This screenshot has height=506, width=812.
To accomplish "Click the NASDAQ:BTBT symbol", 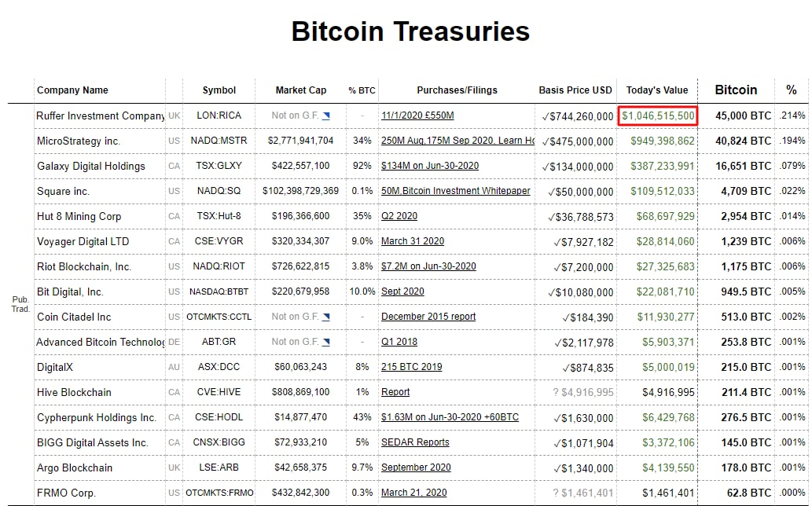I will pyautogui.click(x=219, y=291).
